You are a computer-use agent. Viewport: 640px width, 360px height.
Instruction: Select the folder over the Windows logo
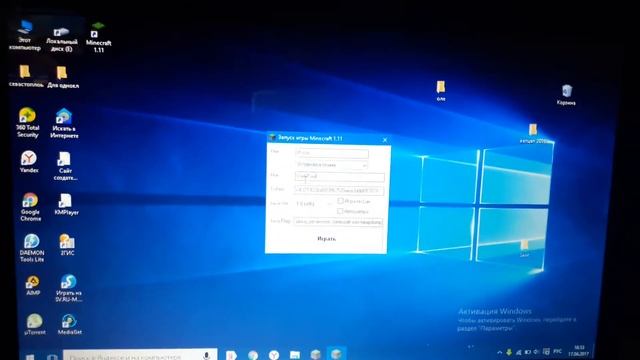pos(524,248)
